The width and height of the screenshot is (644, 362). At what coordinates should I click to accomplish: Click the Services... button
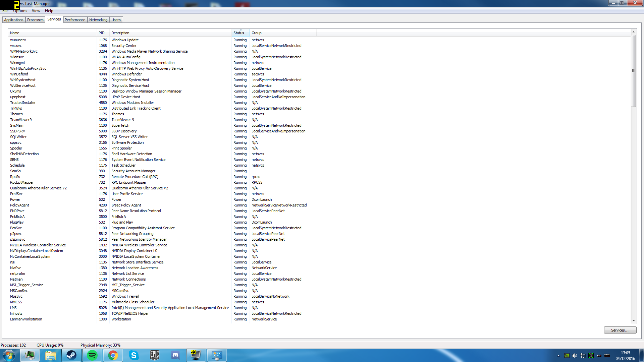pos(620,330)
